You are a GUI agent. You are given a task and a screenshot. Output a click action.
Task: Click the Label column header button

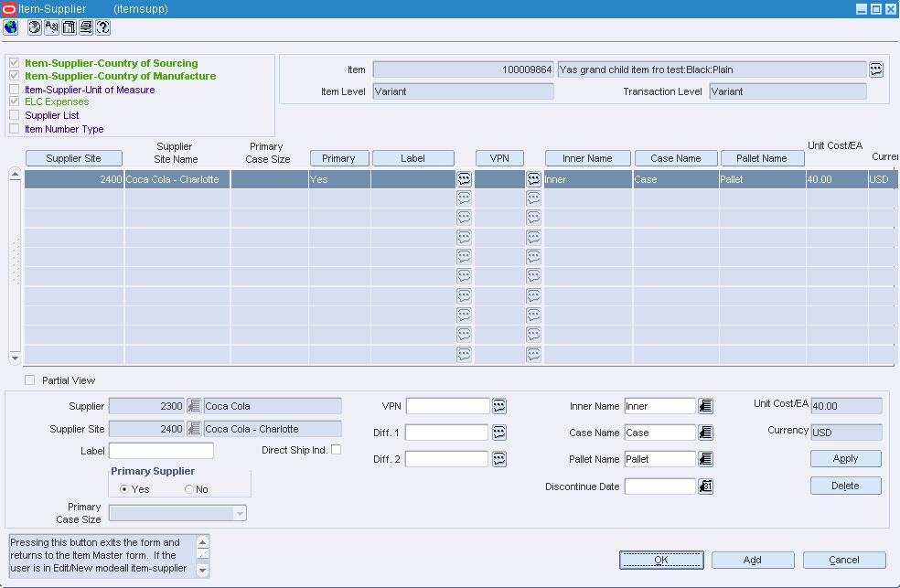pyautogui.click(x=412, y=158)
